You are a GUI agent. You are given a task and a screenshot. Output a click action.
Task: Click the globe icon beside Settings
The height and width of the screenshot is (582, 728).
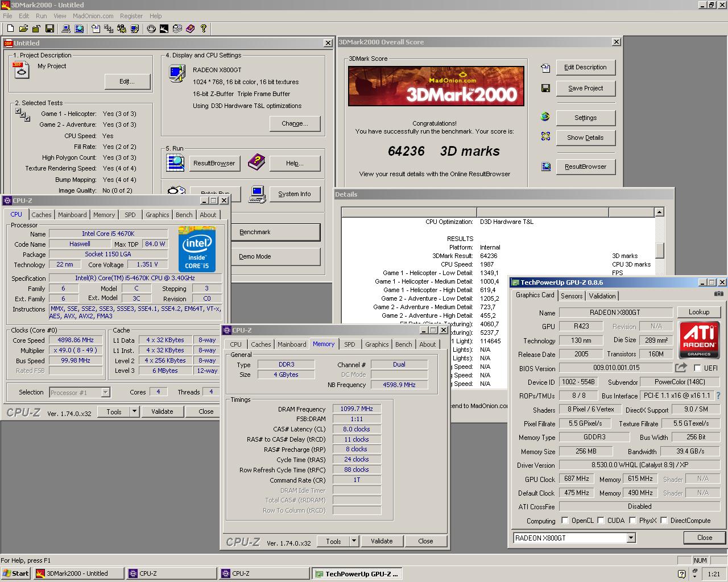pos(545,117)
